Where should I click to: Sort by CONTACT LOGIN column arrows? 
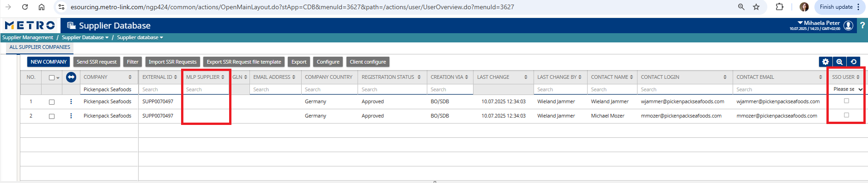click(725, 77)
